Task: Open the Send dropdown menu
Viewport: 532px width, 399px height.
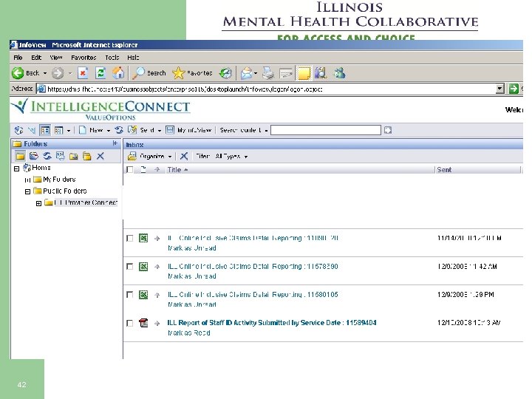Action: [x=160, y=130]
